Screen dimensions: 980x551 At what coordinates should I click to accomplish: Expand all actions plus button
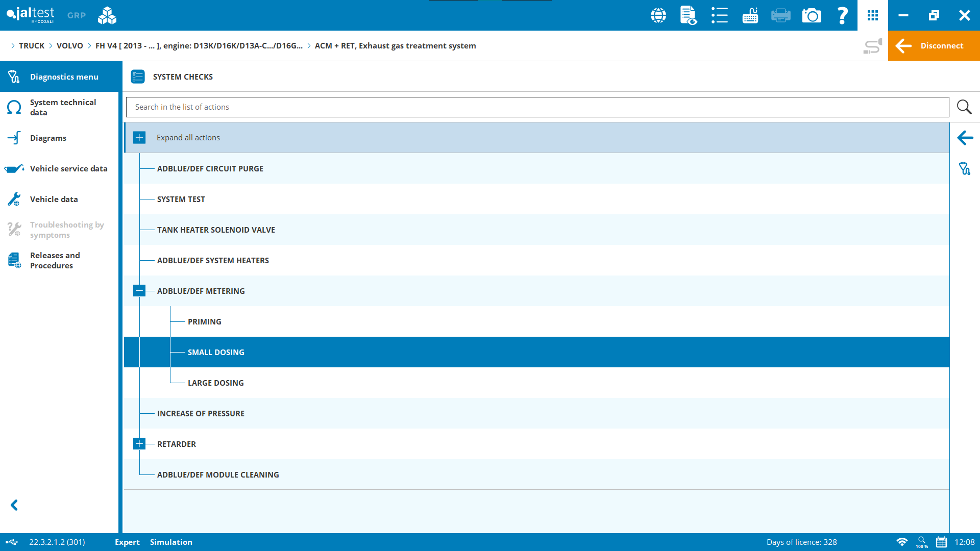pyautogui.click(x=139, y=138)
